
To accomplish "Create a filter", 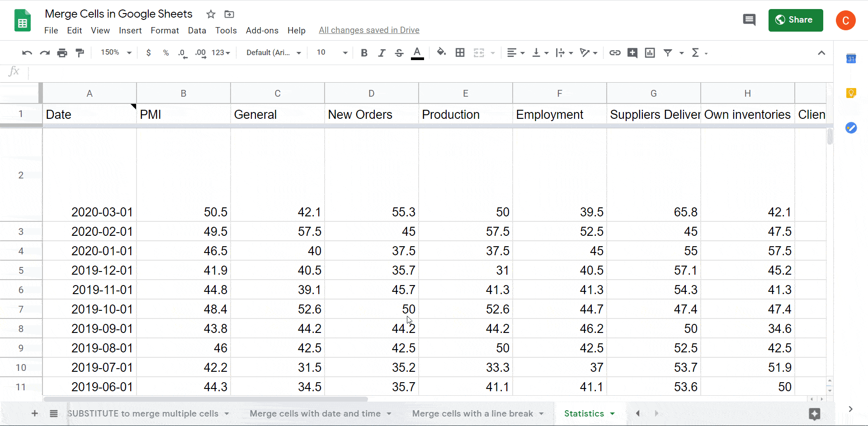I will (669, 53).
